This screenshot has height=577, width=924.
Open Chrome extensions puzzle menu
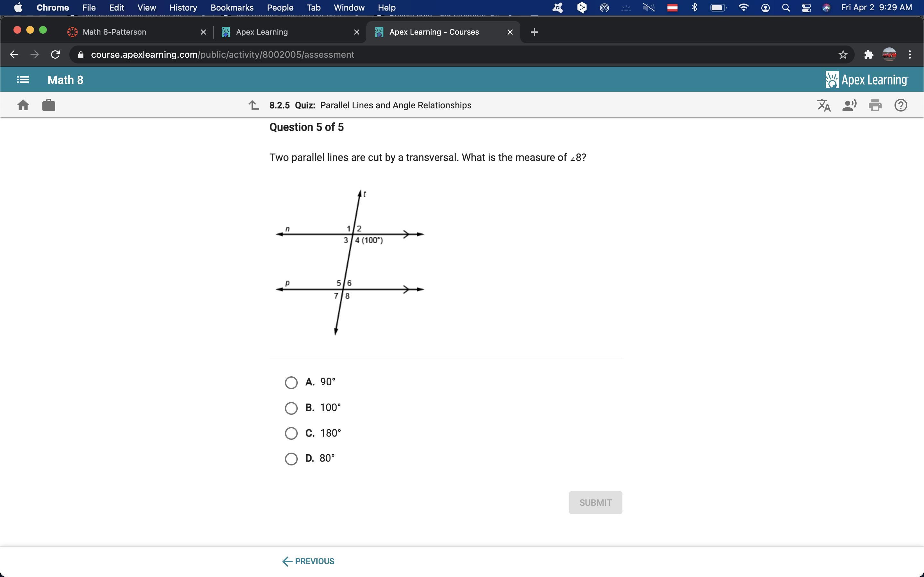coord(868,54)
